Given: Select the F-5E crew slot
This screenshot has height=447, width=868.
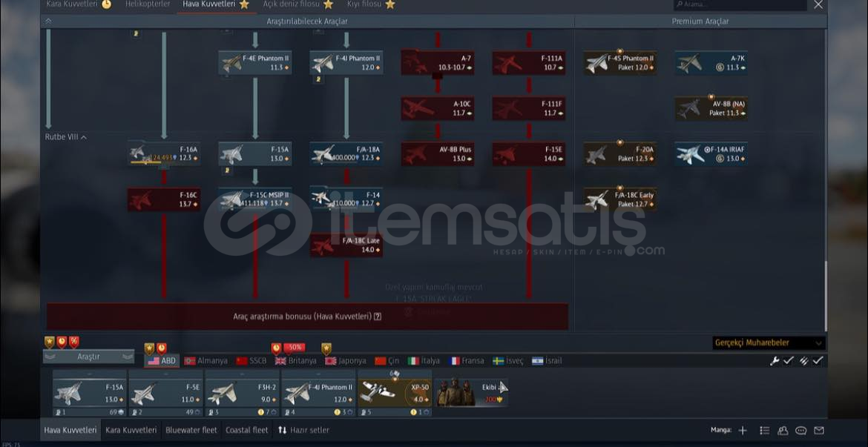Looking at the screenshot, I should [x=165, y=394].
